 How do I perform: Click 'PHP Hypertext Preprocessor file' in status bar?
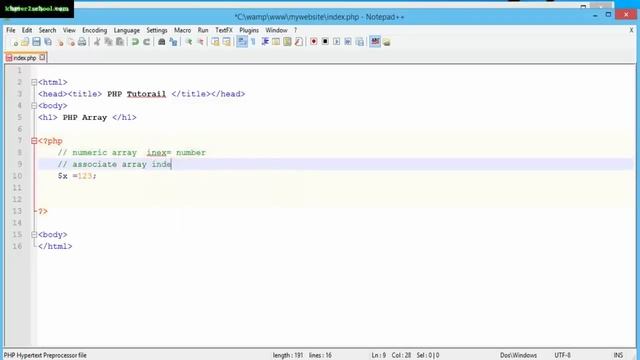[x=45, y=355]
